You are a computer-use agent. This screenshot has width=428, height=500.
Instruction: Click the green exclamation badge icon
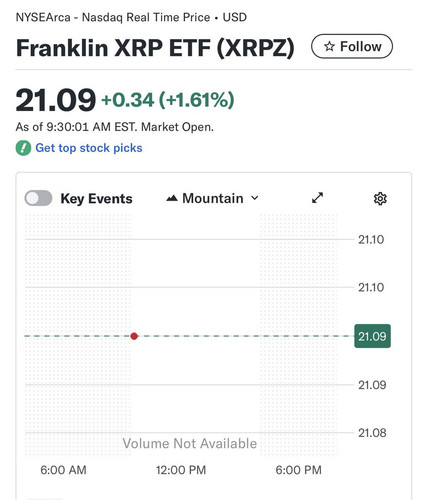pyautogui.click(x=23, y=148)
